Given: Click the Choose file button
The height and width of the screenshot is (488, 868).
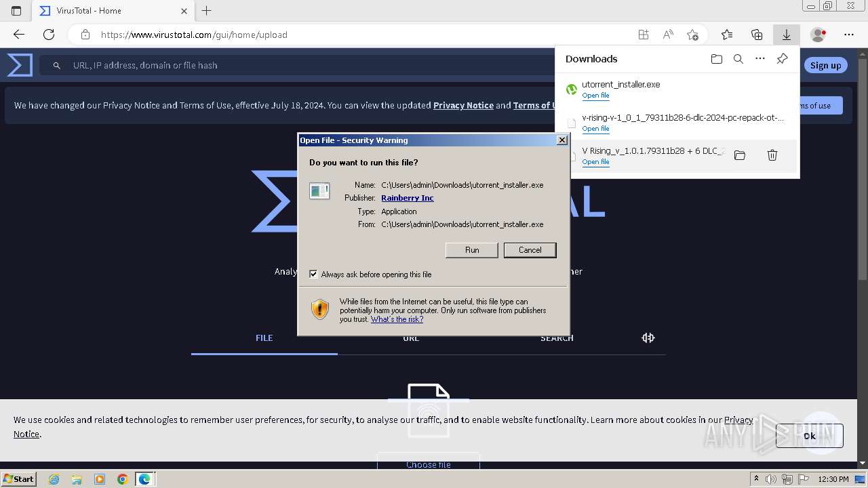Looking at the screenshot, I should [x=429, y=464].
